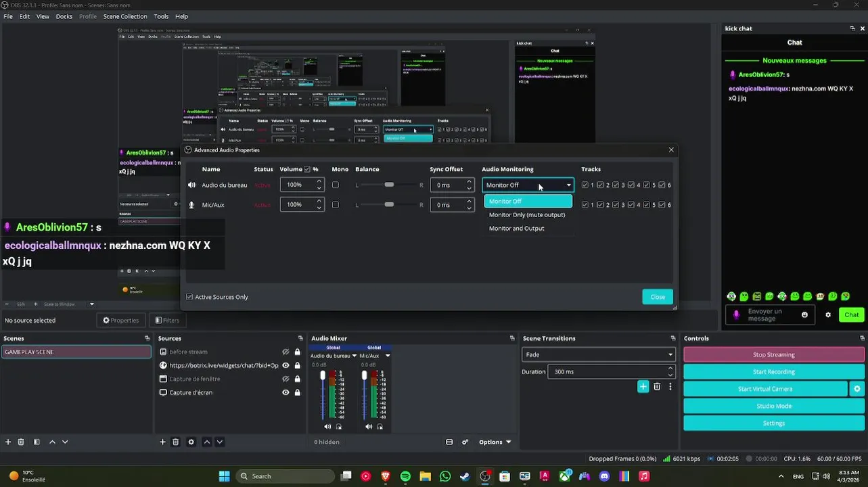Screen dimensions: 868x487
Task: Toggle monitoring headphone icon for Mic/Aux
Action: coord(380,426)
